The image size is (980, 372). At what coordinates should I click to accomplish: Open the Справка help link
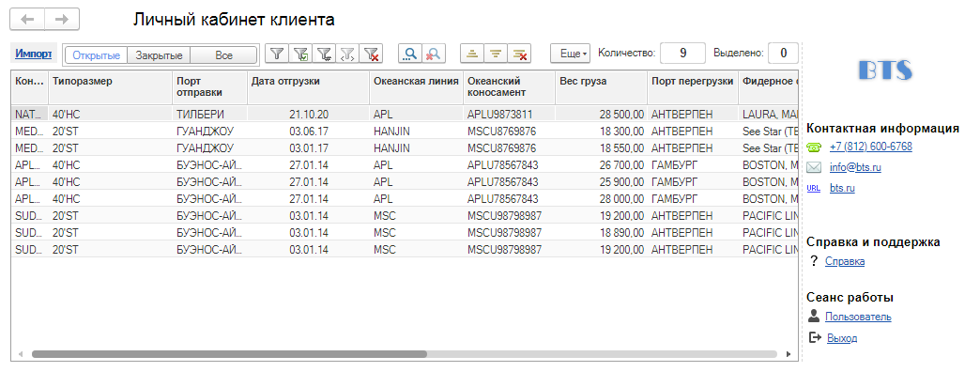click(x=845, y=261)
